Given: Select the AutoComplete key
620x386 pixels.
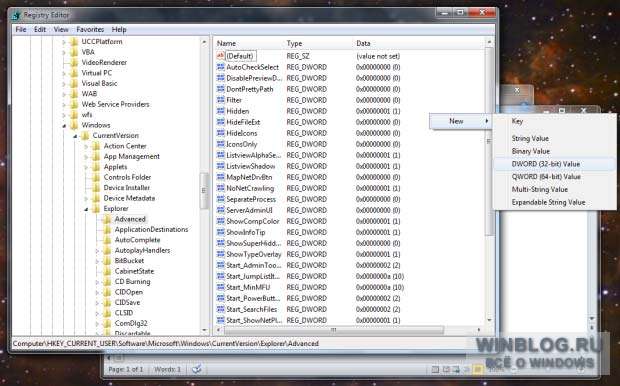Looking at the screenshot, I should (x=137, y=240).
